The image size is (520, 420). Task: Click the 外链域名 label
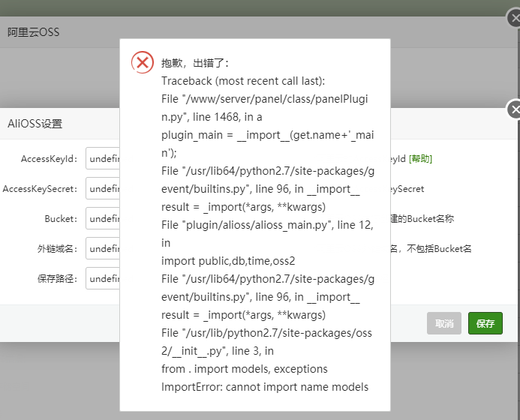(x=57, y=248)
